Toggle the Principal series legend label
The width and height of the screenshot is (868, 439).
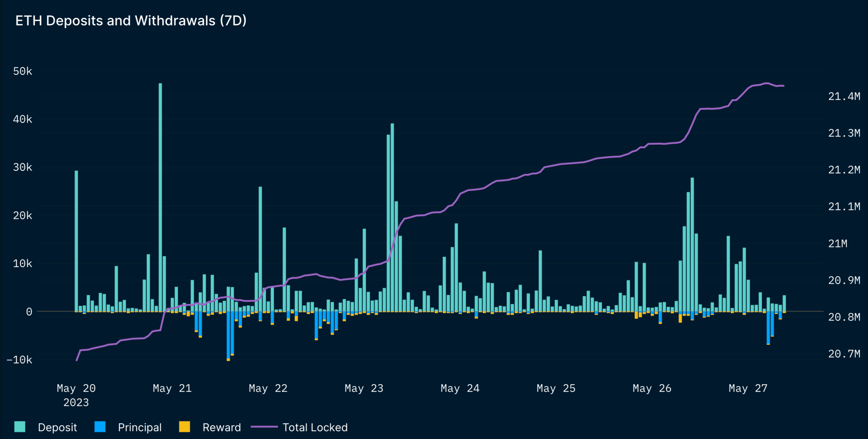click(139, 427)
